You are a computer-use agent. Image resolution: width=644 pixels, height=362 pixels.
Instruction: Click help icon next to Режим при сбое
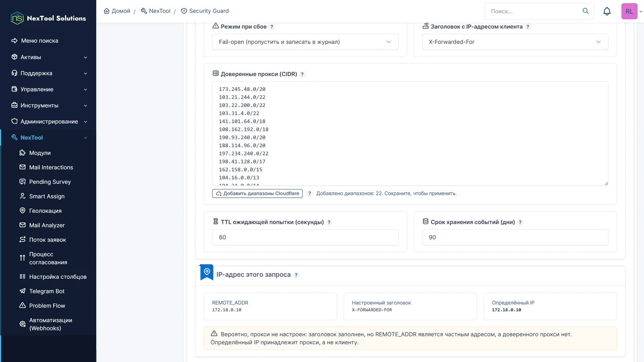[272, 27]
